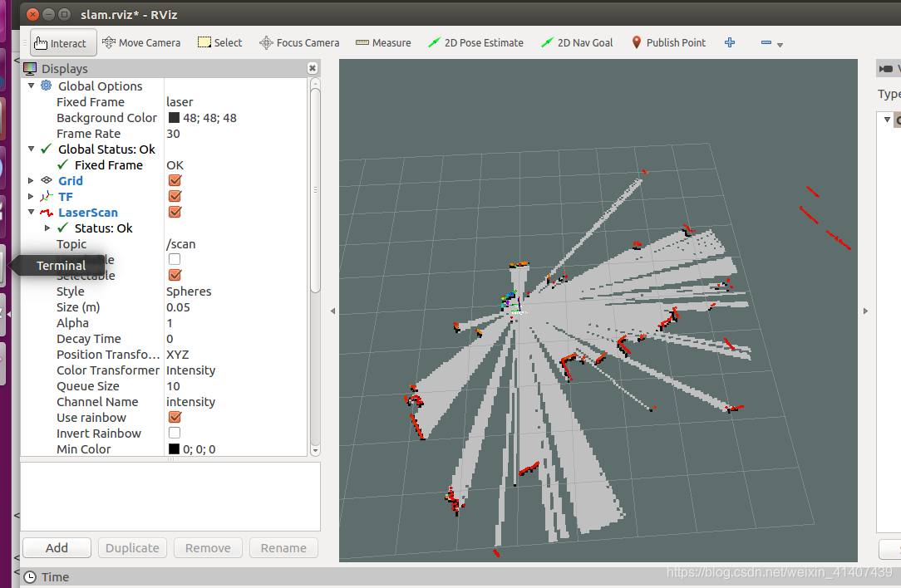Toggle the TF display checkbox
Image resolution: width=901 pixels, height=588 pixels.
pyautogui.click(x=175, y=196)
